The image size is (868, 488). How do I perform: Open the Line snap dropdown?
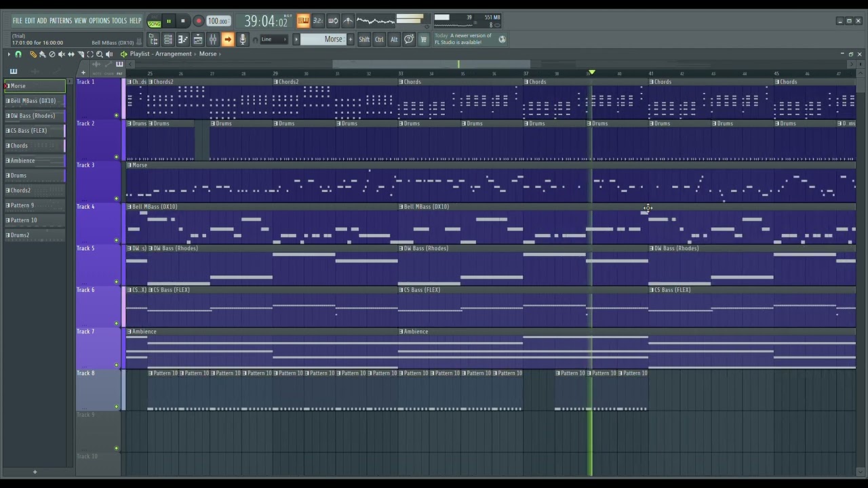(x=274, y=39)
